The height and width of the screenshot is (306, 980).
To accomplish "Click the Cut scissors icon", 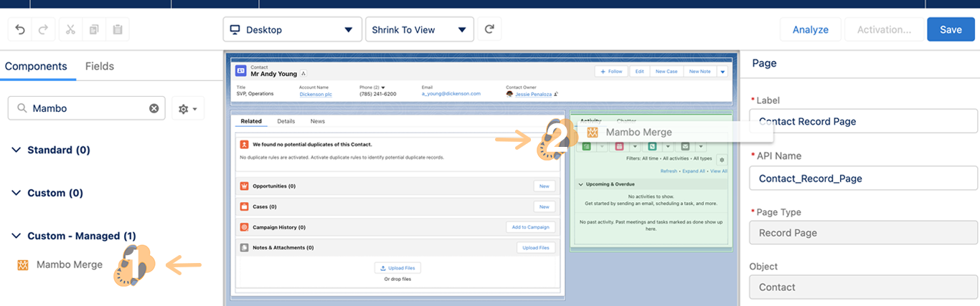I will [70, 29].
